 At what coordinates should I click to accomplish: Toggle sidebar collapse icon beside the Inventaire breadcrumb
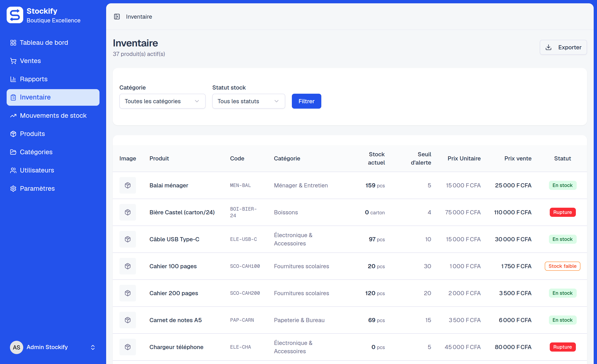pyautogui.click(x=117, y=16)
